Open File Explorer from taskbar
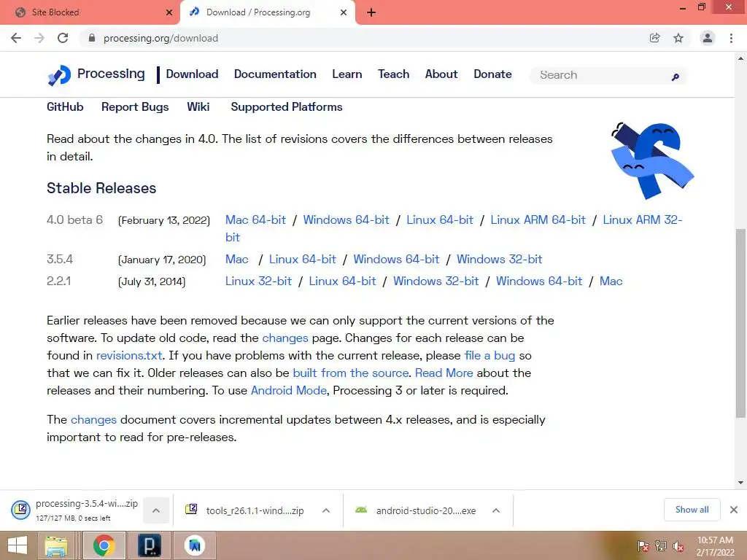747x560 pixels. click(56, 545)
